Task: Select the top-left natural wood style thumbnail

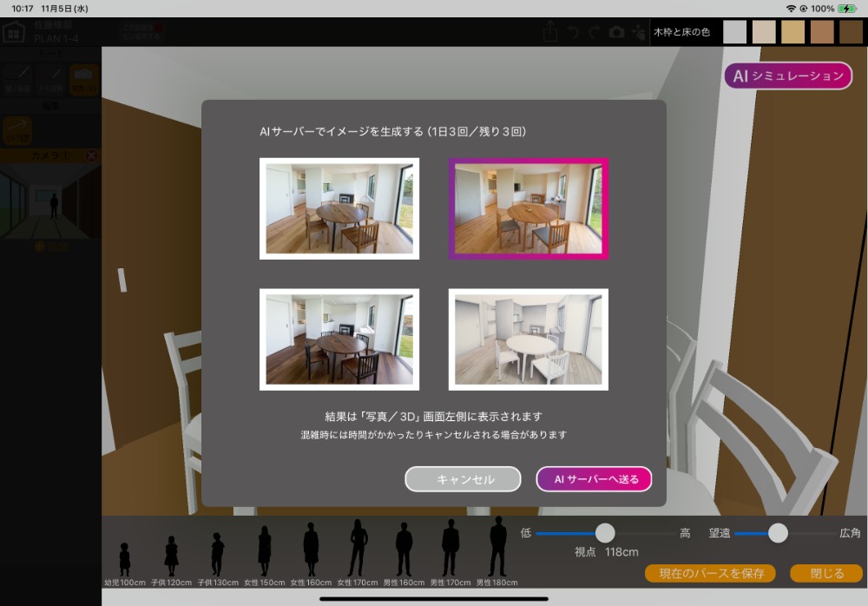Action: (x=339, y=208)
